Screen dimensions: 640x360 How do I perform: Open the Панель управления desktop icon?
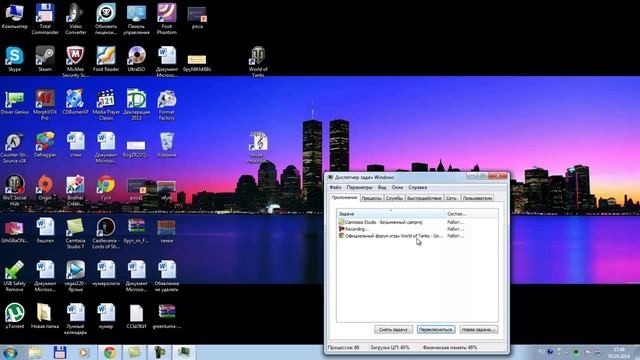(136, 19)
